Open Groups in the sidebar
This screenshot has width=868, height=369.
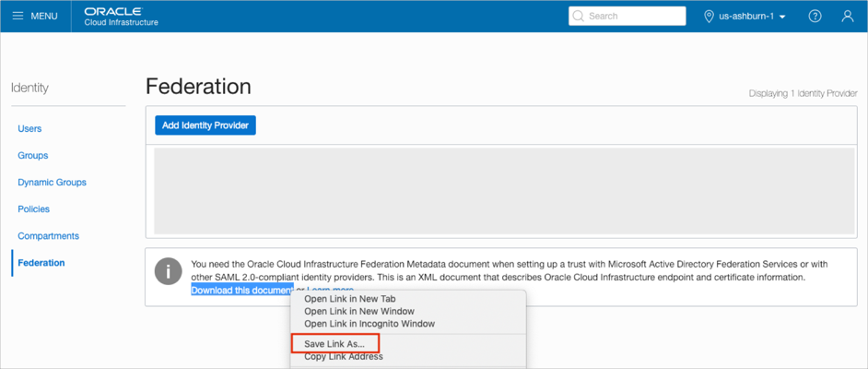tap(33, 156)
